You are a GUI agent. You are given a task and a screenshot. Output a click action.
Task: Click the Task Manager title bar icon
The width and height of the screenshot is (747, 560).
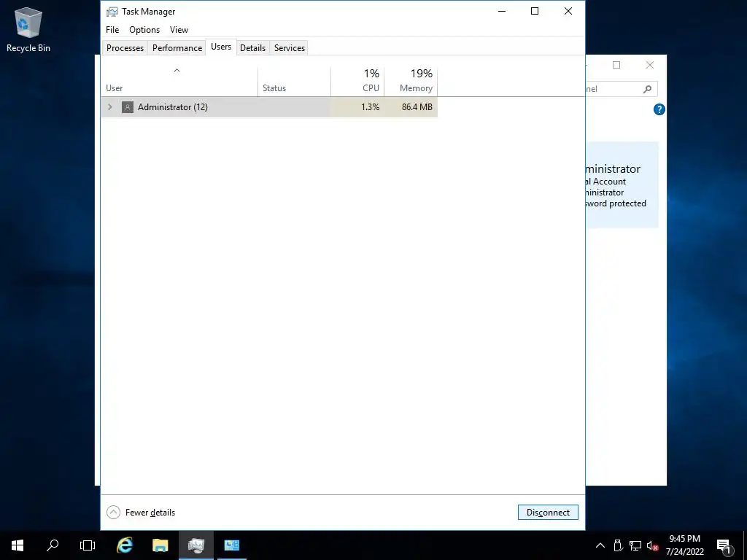(x=112, y=12)
